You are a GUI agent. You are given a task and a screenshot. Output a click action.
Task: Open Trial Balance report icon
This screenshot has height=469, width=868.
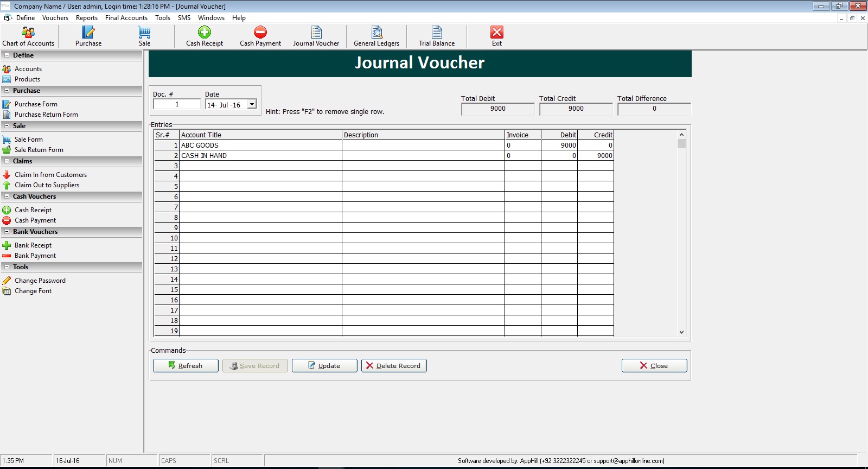click(x=437, y=36)
